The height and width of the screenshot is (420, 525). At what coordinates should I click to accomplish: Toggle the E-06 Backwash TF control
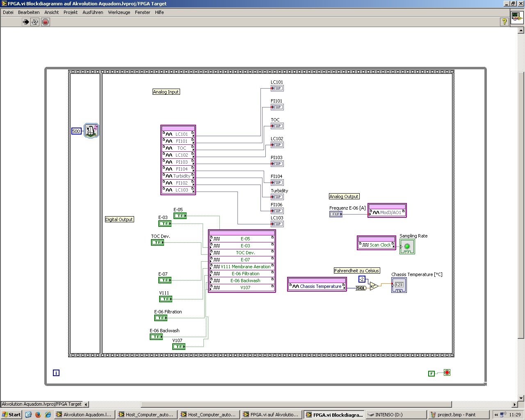coord(156,337)
